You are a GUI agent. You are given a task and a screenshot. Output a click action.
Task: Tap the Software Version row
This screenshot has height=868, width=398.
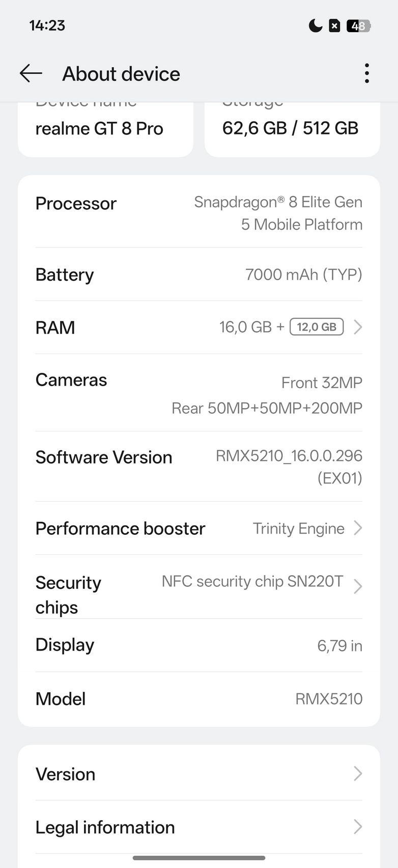[198, 466]
